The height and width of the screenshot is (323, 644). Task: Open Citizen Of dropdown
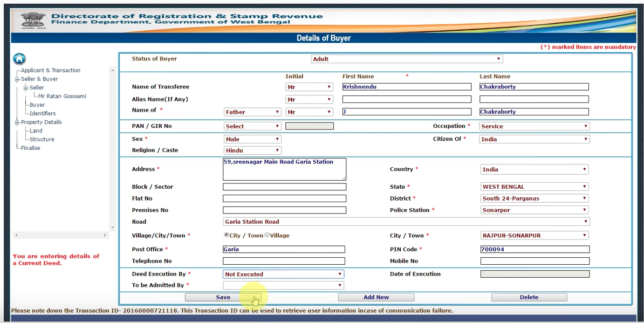(x=535, y=139)
